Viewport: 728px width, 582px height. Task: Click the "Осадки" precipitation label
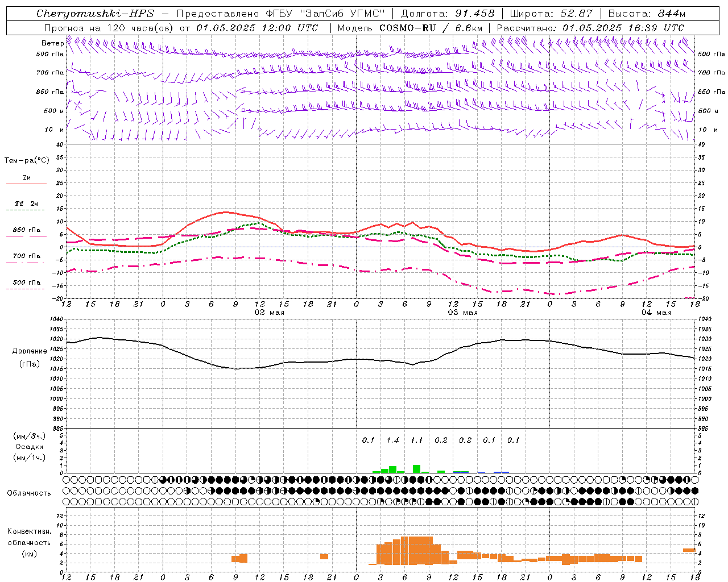[29, 447]
